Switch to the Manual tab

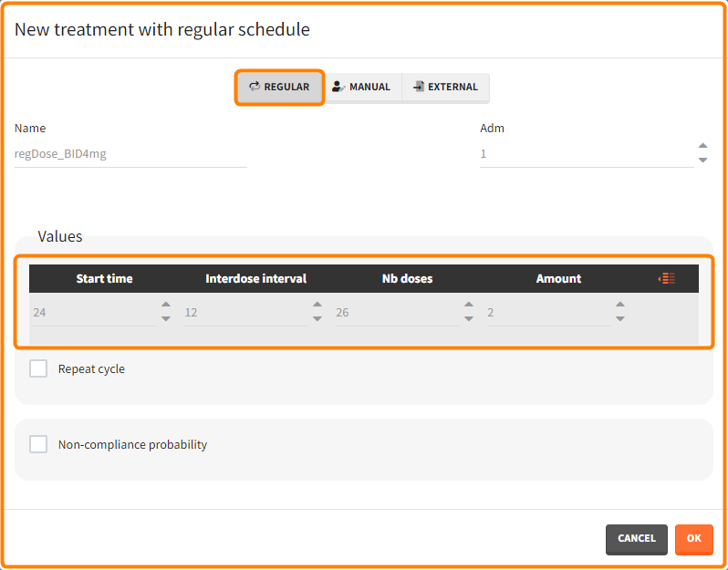coord(362,88)
